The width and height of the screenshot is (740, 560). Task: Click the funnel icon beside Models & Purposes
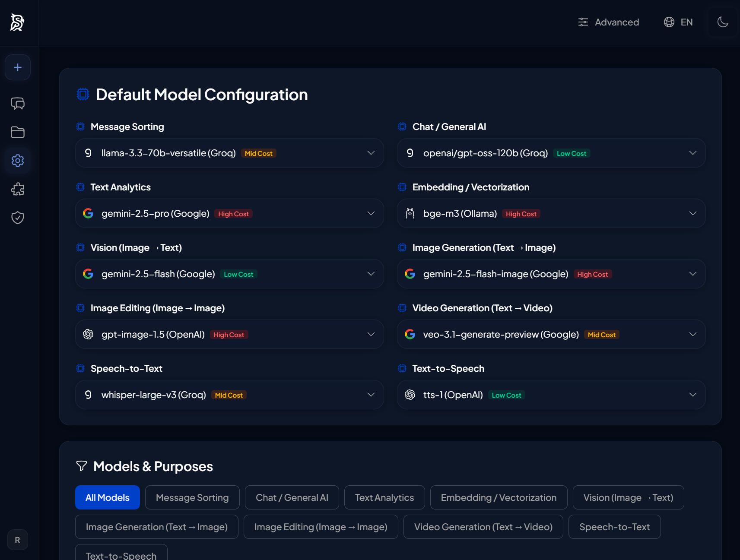point(82,466)
